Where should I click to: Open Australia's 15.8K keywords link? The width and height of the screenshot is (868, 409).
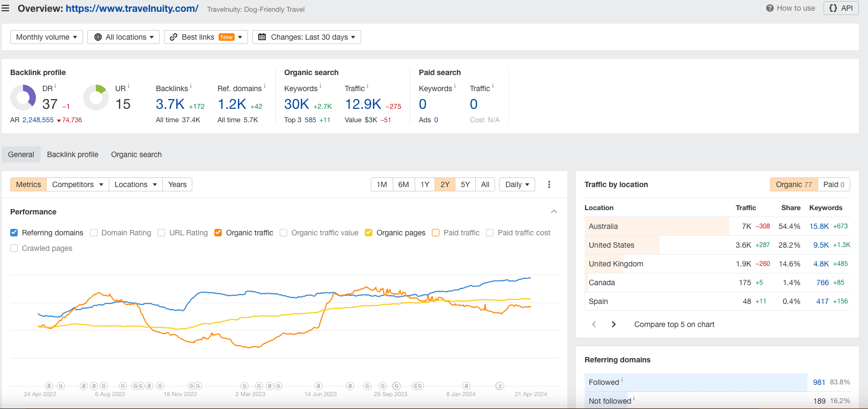[819, 226]
